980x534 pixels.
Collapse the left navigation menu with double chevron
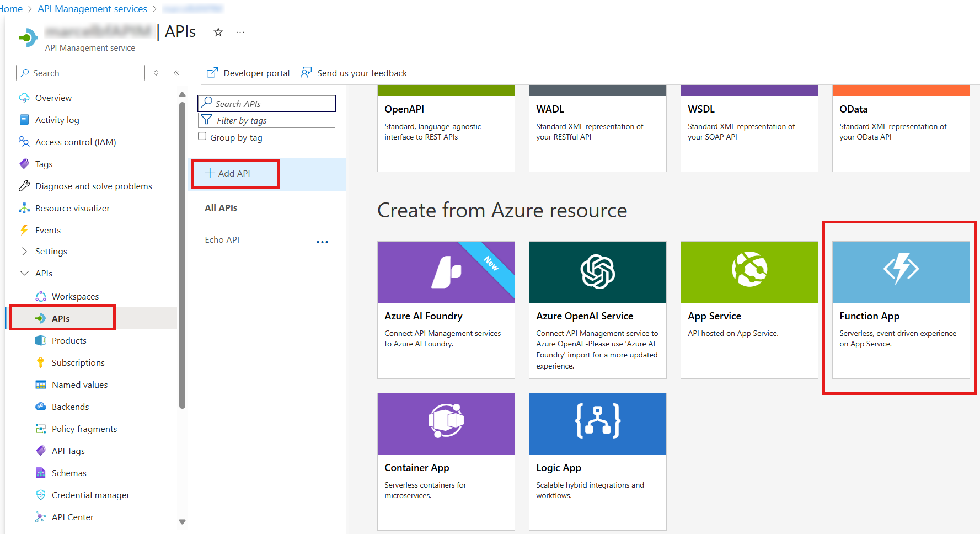(176, 73)
